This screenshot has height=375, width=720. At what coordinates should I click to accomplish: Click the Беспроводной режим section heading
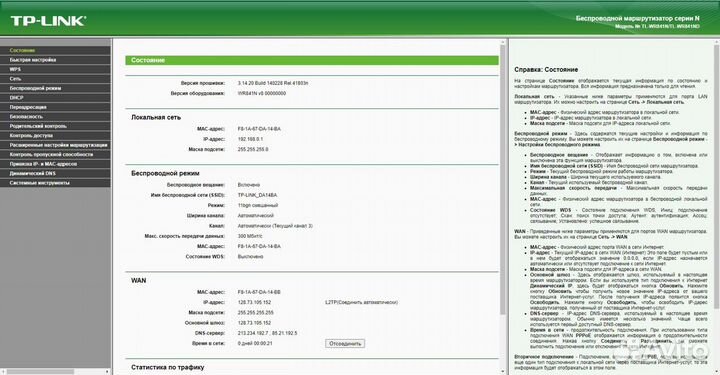165,173
